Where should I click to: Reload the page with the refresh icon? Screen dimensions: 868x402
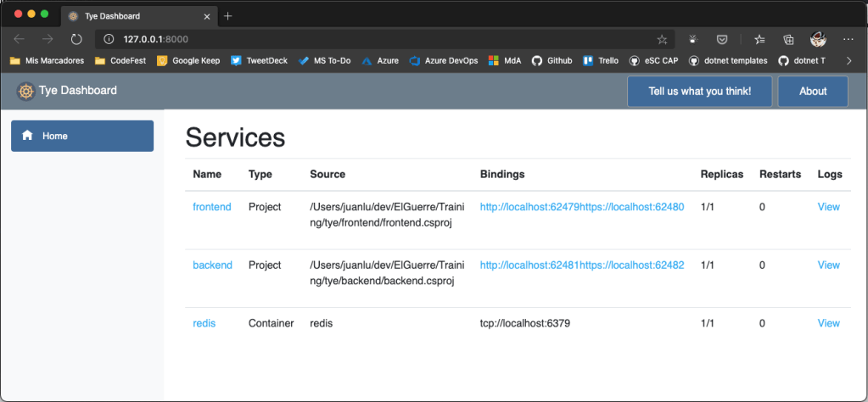click(x=76, y=39)
